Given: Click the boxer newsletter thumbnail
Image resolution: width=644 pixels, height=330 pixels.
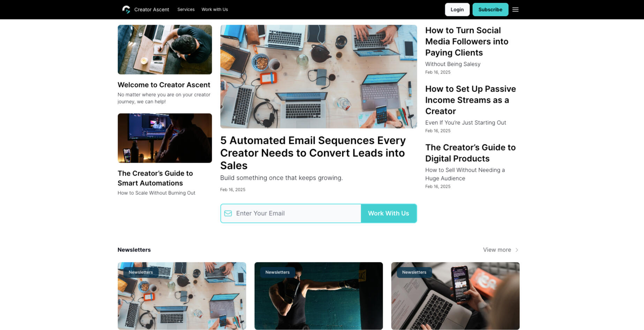Looking at the screenshot, I should point(319,296).
